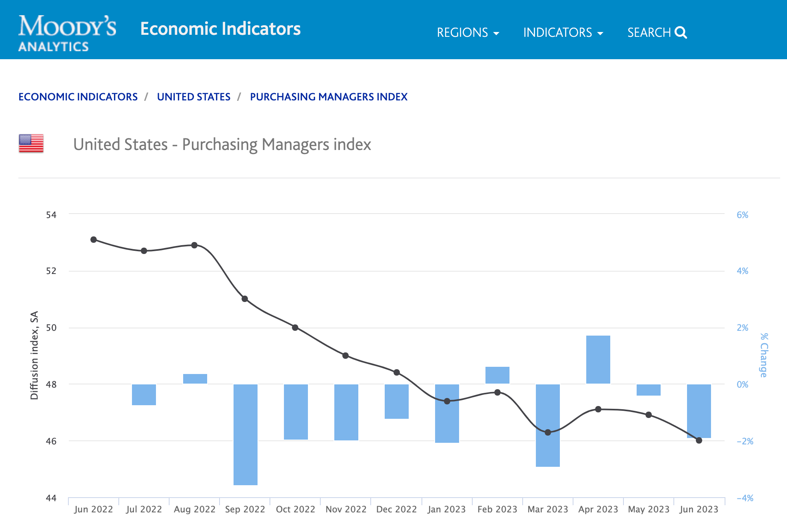The width and height of the screenshot is (787, 532).
Task: Click the Jun 2023 line data point
Action: click(x=699, y=440)
